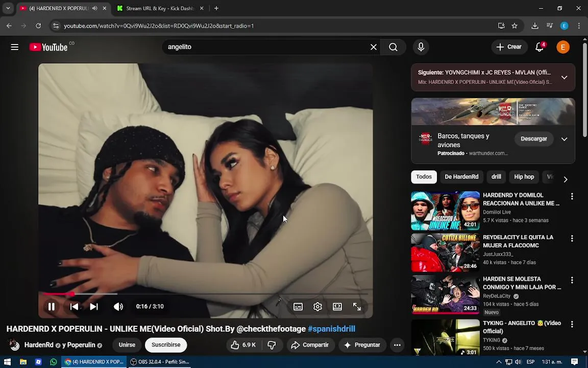Open options for TYKING ANGELITO video
588x368 pixels.
coord(572,324)
